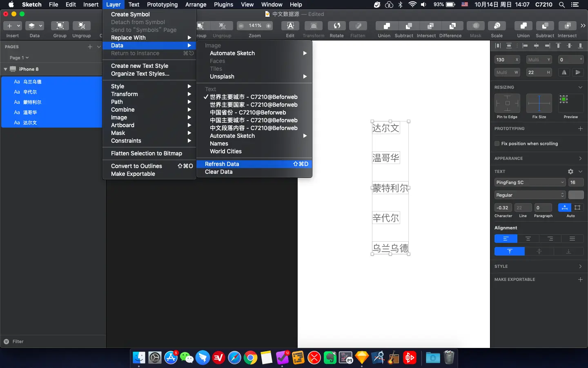Click the flip horizontal icon in inspector
The image size is (588, 368).
click(x=564, y=72)
